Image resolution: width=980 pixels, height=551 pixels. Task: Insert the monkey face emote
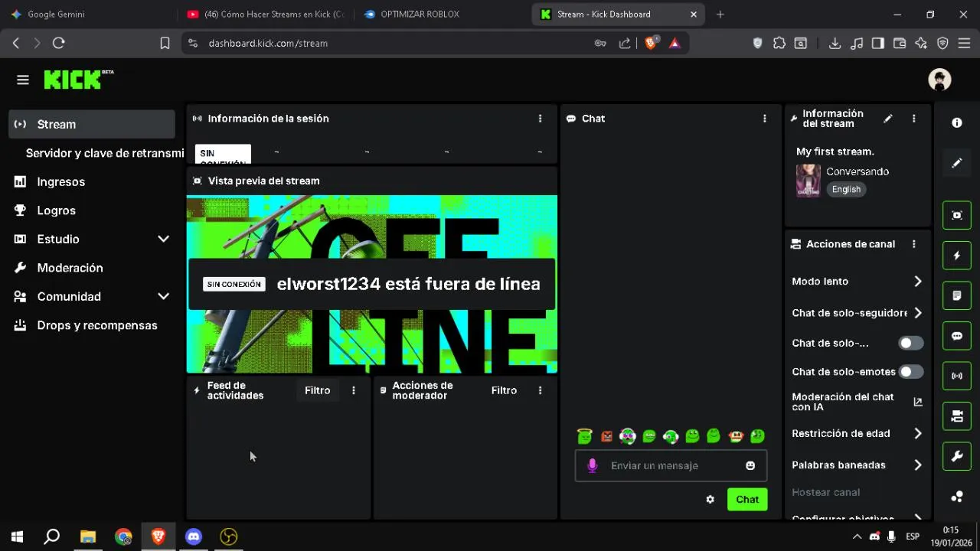pyautogui.click(x=736, y=436)
